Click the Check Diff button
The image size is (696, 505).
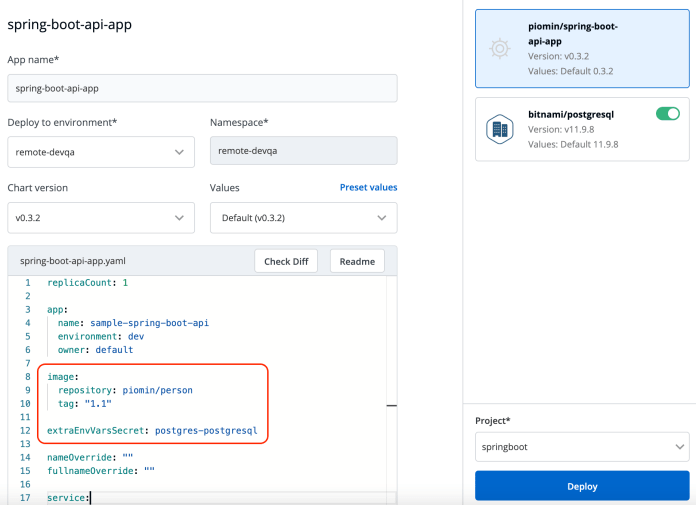pos(286,261)
